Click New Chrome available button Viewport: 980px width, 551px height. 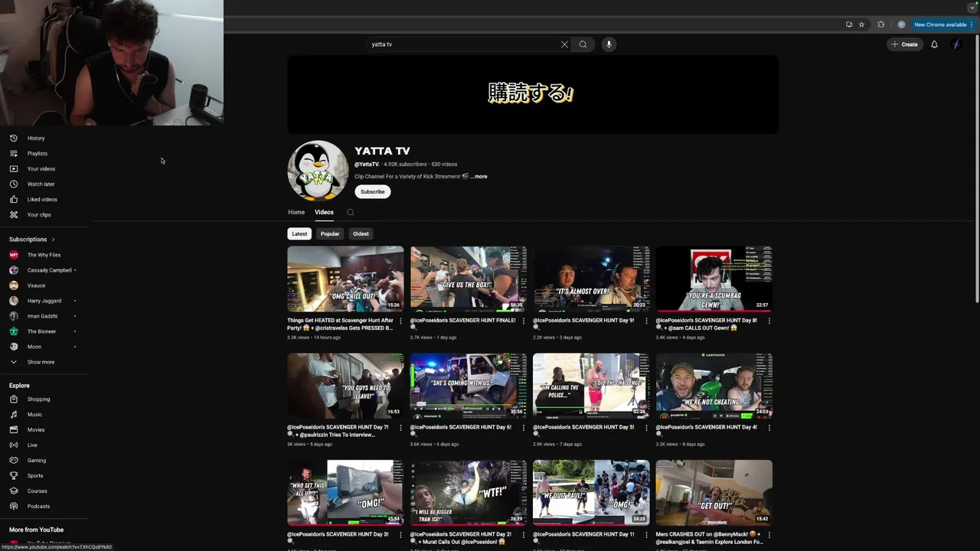coord(943,24)
